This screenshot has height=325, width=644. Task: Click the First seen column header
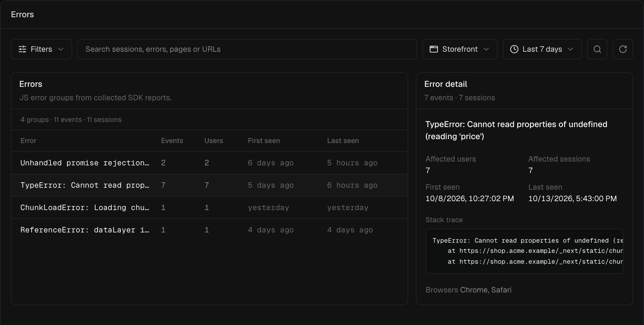[264, 141]
